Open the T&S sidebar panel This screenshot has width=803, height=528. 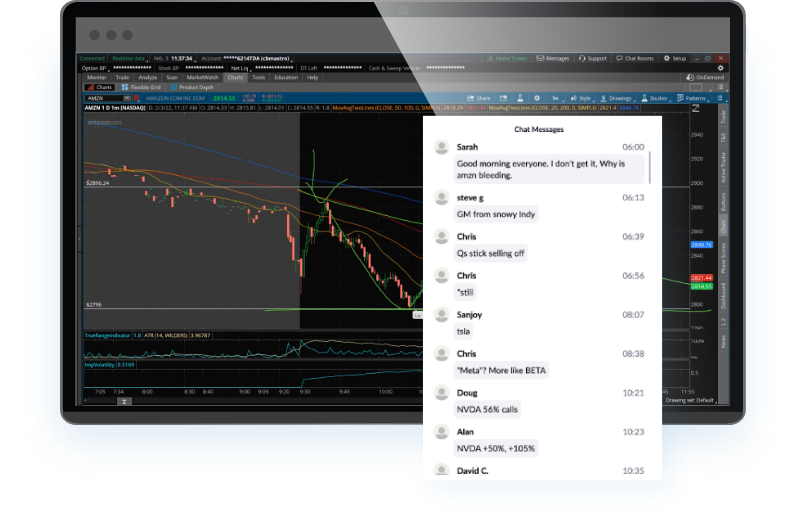[x=723, y=137]
